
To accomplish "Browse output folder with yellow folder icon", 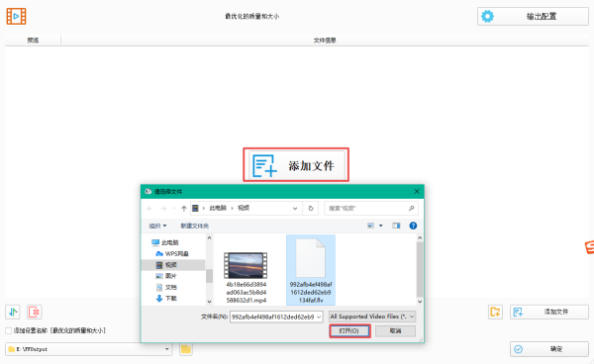I will 186,349.
